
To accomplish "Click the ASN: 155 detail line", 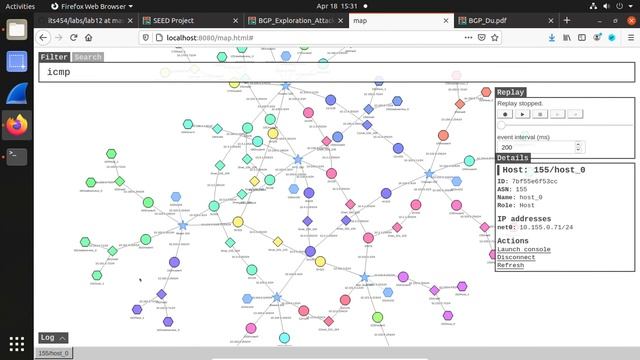I will (512, 189).
